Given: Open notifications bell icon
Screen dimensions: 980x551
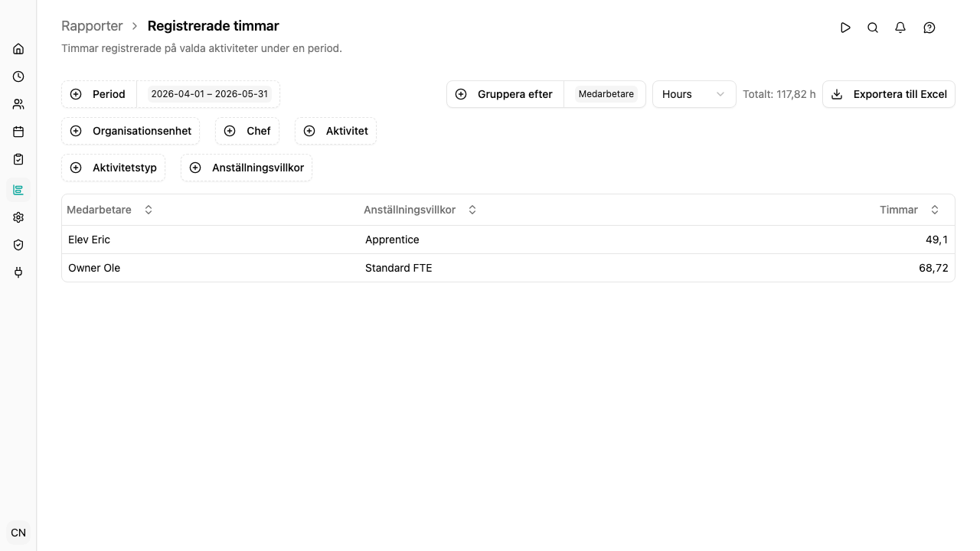Looking at the screenshot, I should (x=900, y=28).
